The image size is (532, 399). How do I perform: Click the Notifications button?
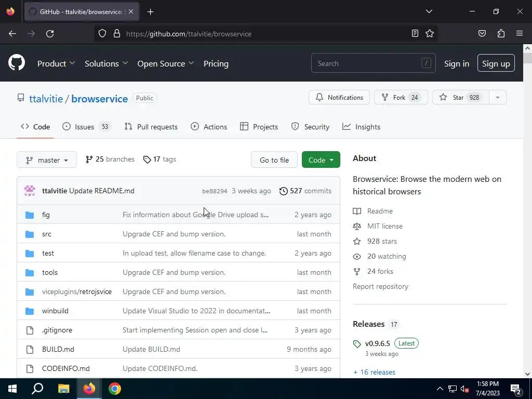[x=339, y=97]
